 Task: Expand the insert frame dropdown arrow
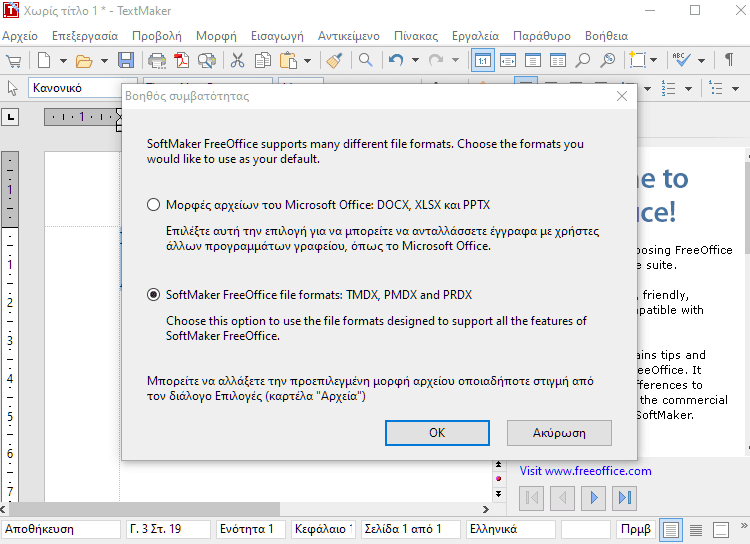[653, 61]
